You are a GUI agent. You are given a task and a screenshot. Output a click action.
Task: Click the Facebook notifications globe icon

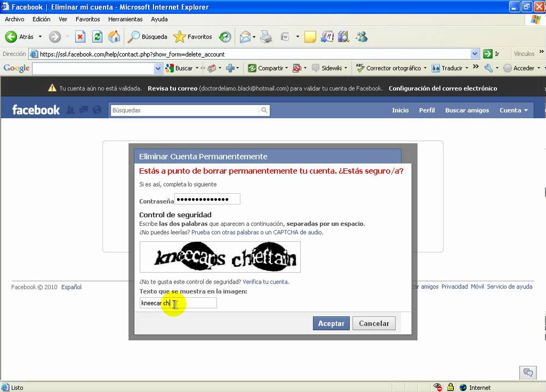(97, 110)
